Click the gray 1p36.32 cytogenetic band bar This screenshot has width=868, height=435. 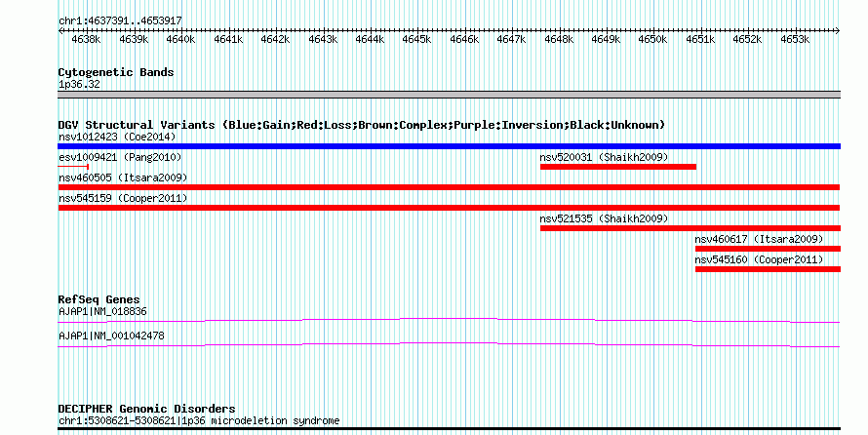(449, 95)
